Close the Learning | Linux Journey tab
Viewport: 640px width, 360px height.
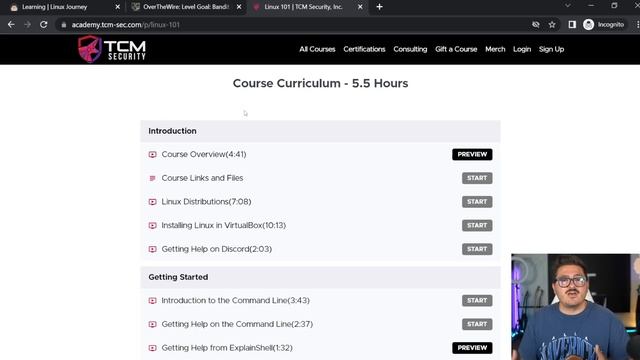(118, 7)
